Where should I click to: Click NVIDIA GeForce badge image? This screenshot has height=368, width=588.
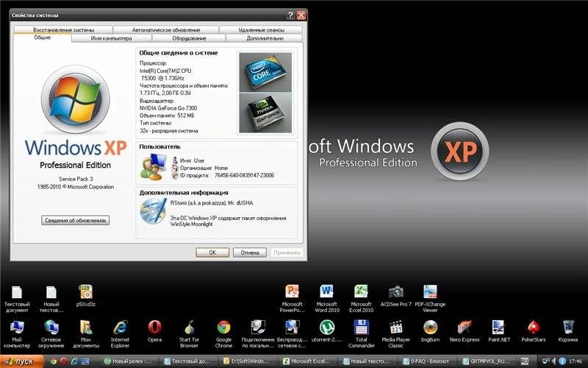tap(265, 113)
